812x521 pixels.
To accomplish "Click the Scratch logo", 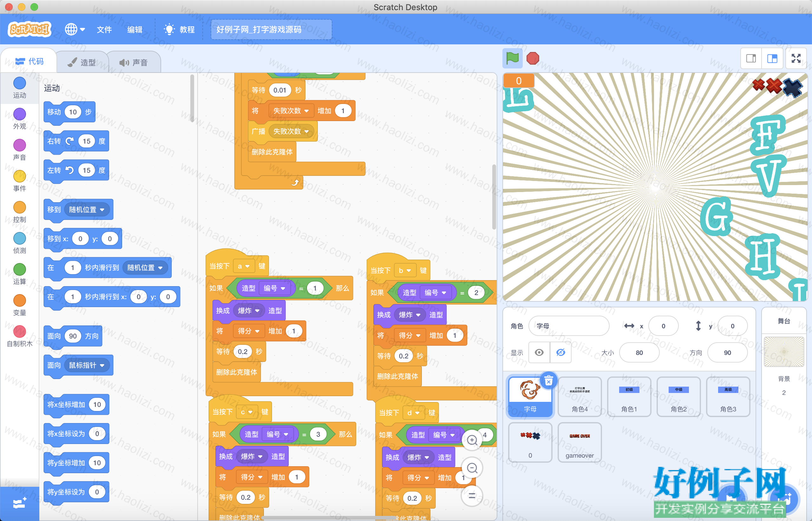I will point(29,29).
